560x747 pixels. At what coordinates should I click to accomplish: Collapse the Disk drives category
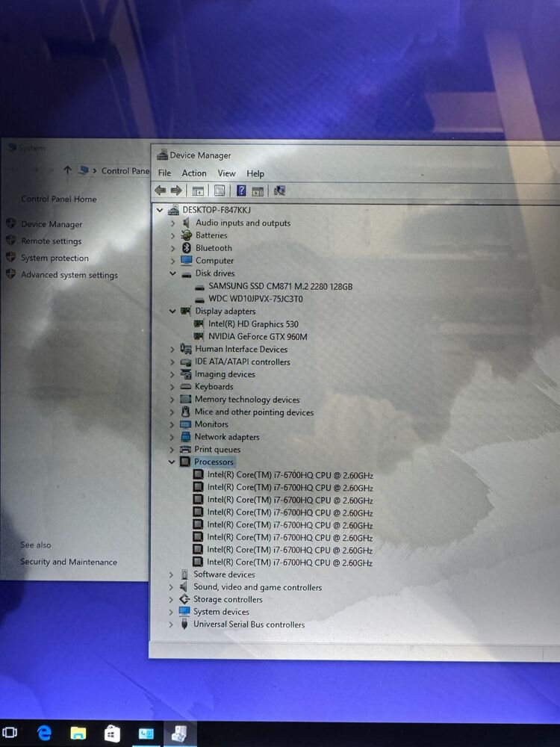(172, 273)
